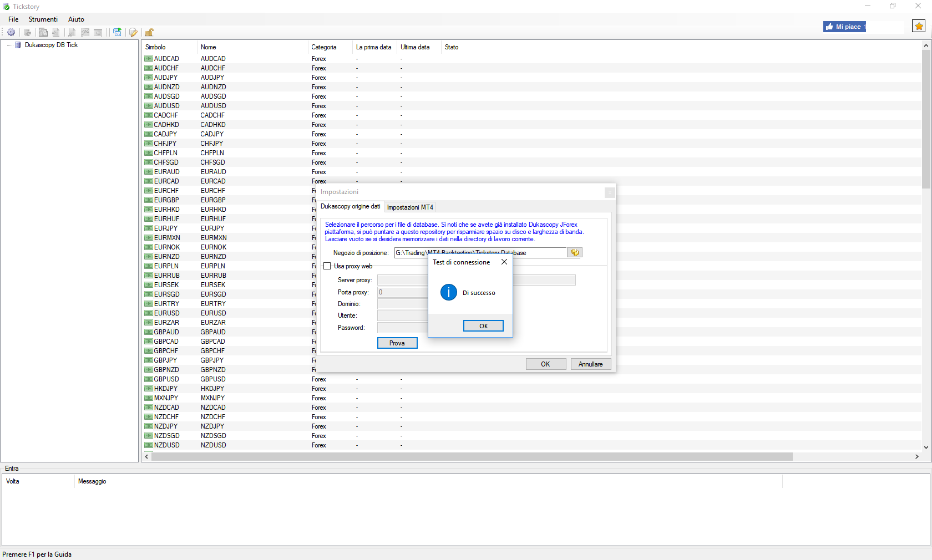Screen dimensions: 932x560
Task: Click the La prima data column header
Action: pos(374,47)
